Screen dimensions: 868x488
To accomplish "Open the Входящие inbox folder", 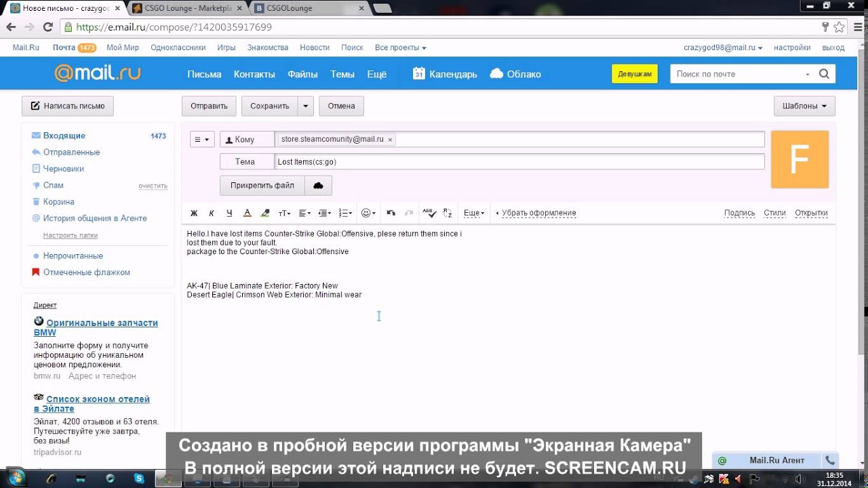I will tap(64, 136).
